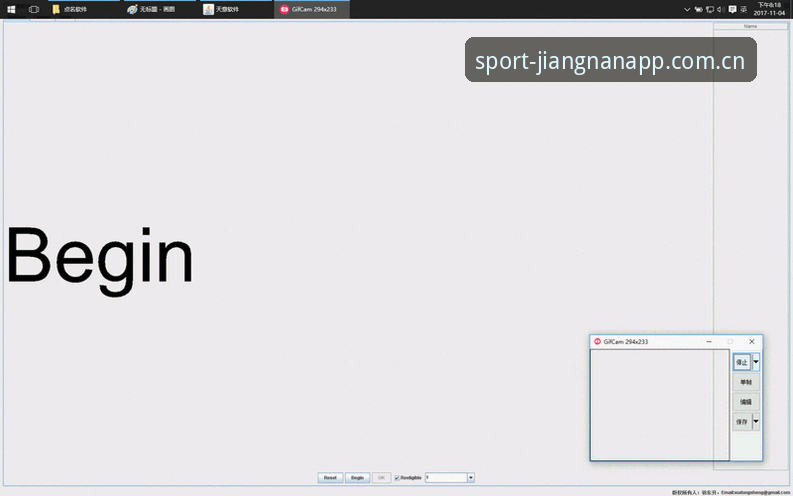The width and height of the screenshot is (793, 496).
Task: Click the 保存 (Save) button in GifCam
Action: 742,422
